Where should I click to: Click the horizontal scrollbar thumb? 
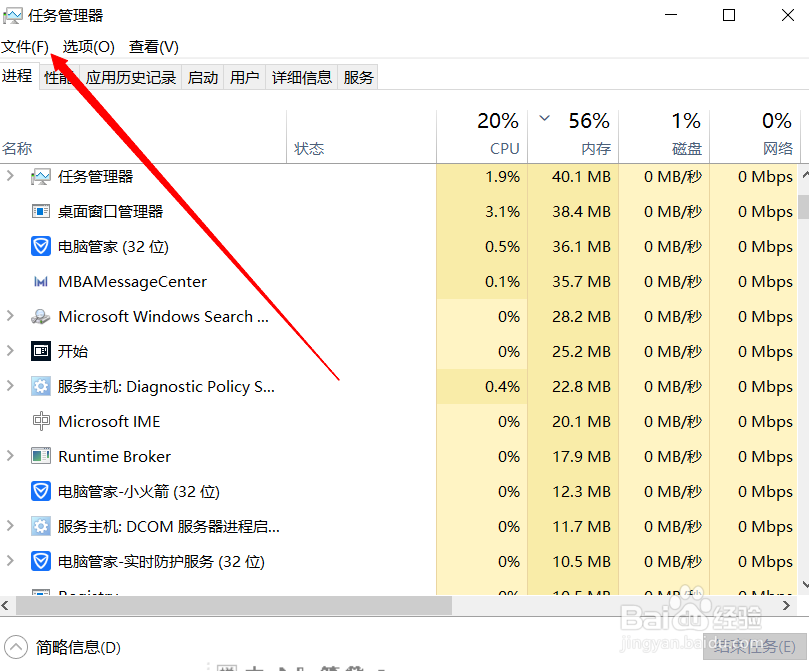click(234, 605)
